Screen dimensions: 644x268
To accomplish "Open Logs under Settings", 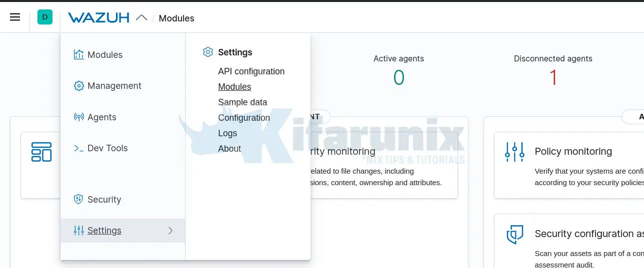I will [x=227, y=133].
